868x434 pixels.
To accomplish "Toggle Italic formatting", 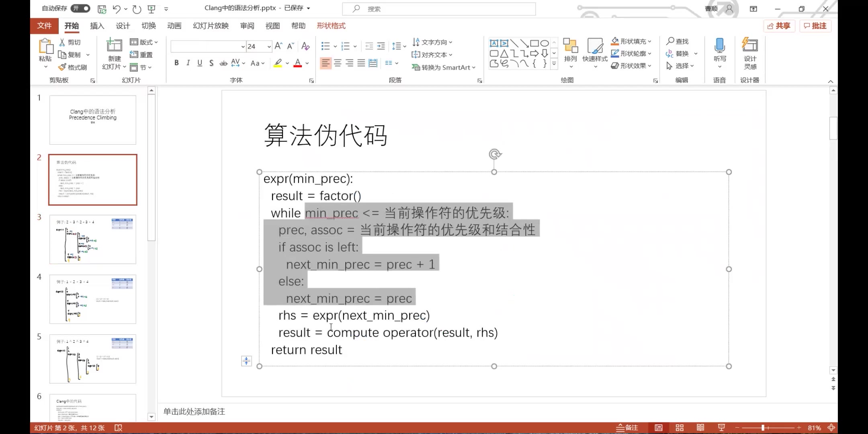I will (188, 63).
